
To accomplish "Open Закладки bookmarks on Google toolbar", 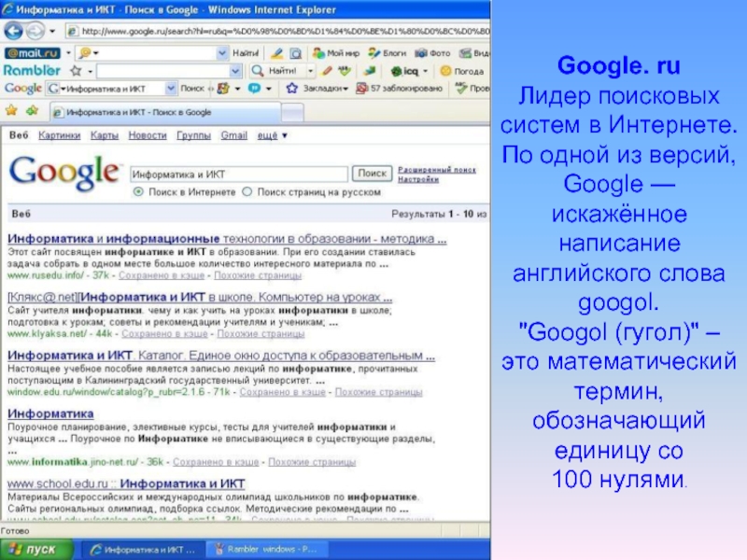I will pos(317,88).
